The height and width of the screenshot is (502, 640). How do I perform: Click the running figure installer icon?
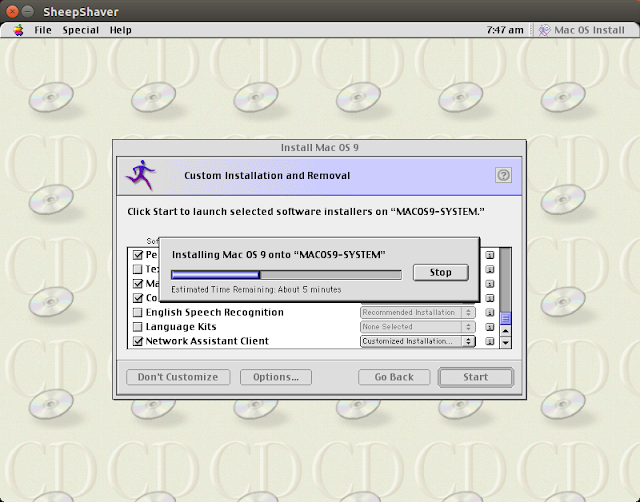[141, 175]
